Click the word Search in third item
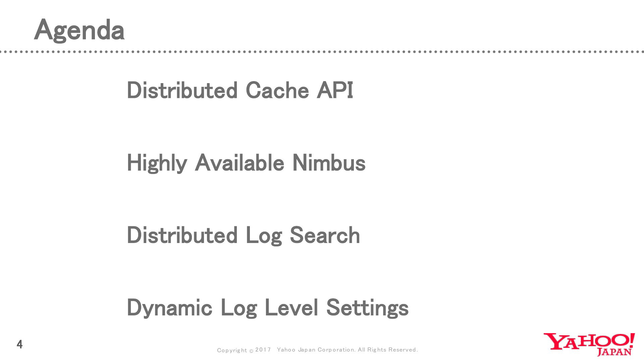The height and width of the screenshot is (362, 644). (325, 235)
